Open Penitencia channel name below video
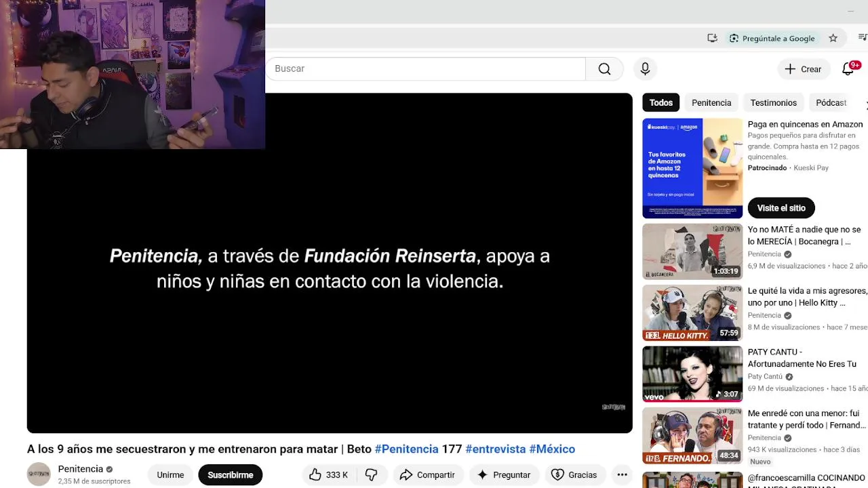The image size is (868, 488). (x=81, y=469)
